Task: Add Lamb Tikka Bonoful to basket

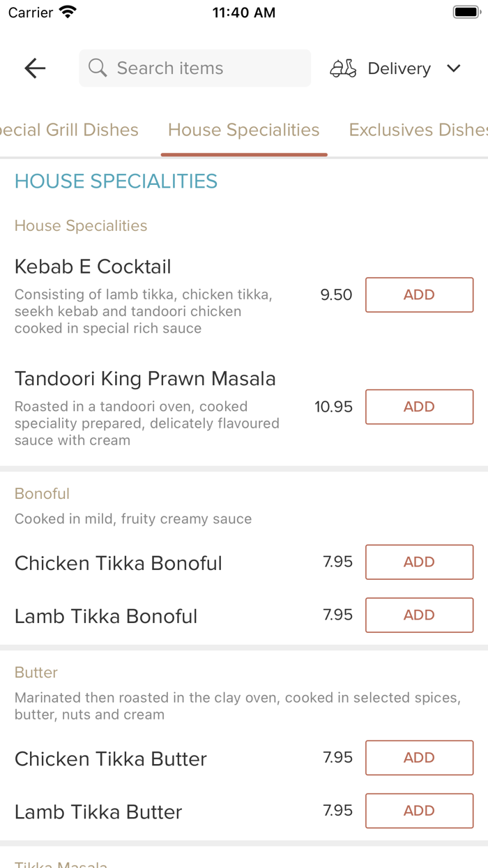Action: coord(419,615)
